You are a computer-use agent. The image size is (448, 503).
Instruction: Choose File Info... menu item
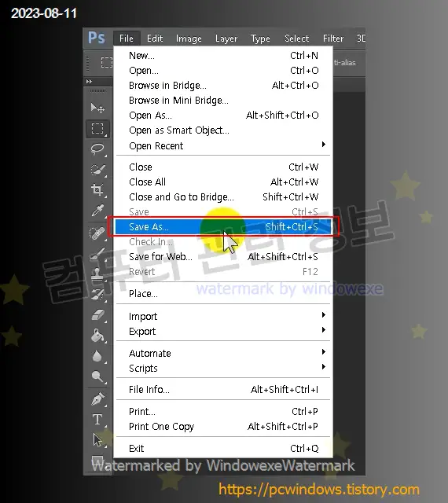pos(223,390)
